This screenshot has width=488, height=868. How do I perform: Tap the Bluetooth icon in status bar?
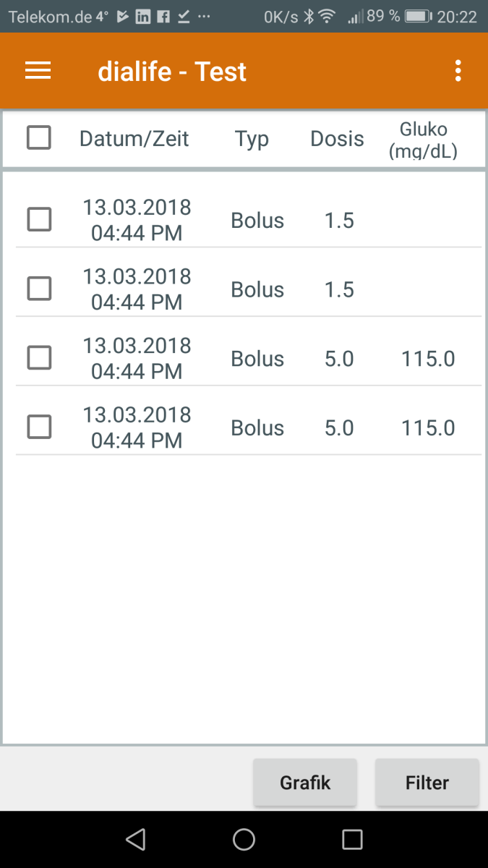click(308, 17)
